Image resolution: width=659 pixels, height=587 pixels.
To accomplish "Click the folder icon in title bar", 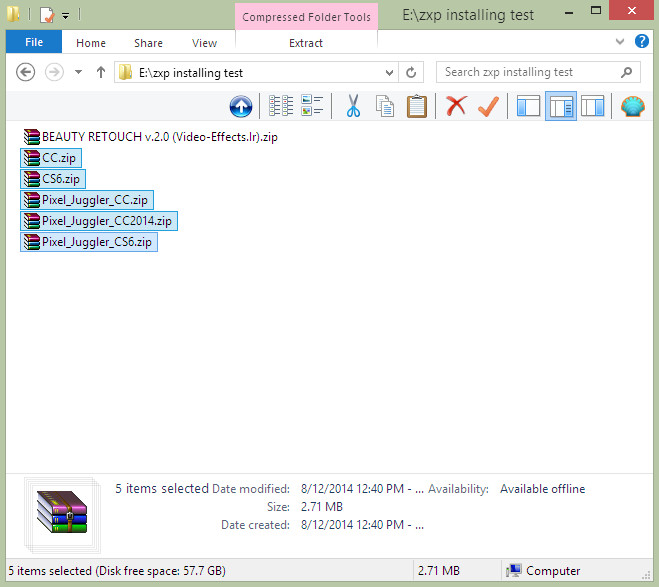I will (x=13, y=15).
